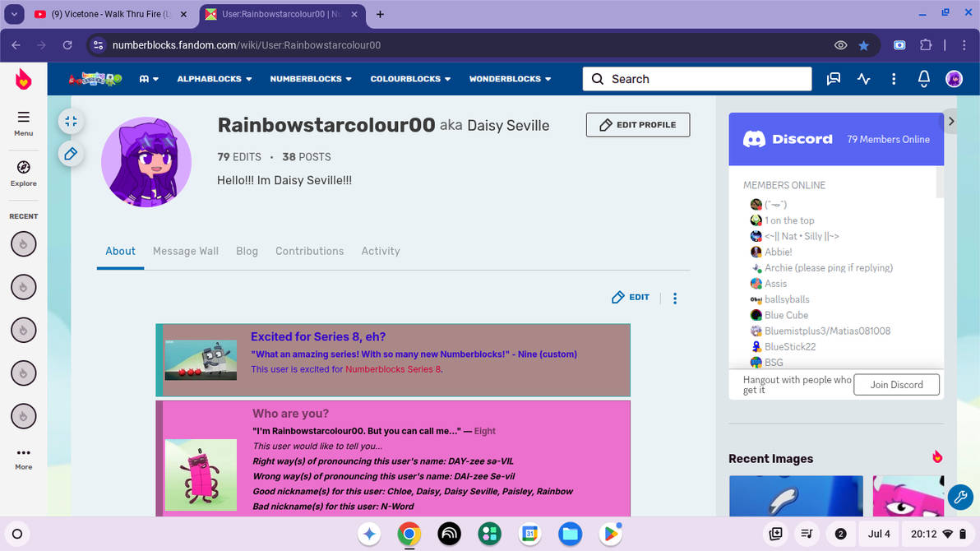Switch to the About tab
980x551 pixels.
pos(120,251)
